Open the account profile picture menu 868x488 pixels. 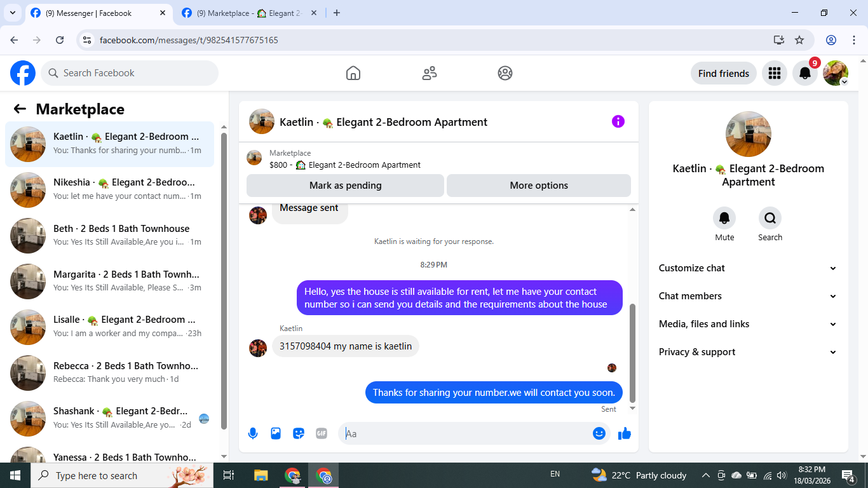click(x=836, y=73)
